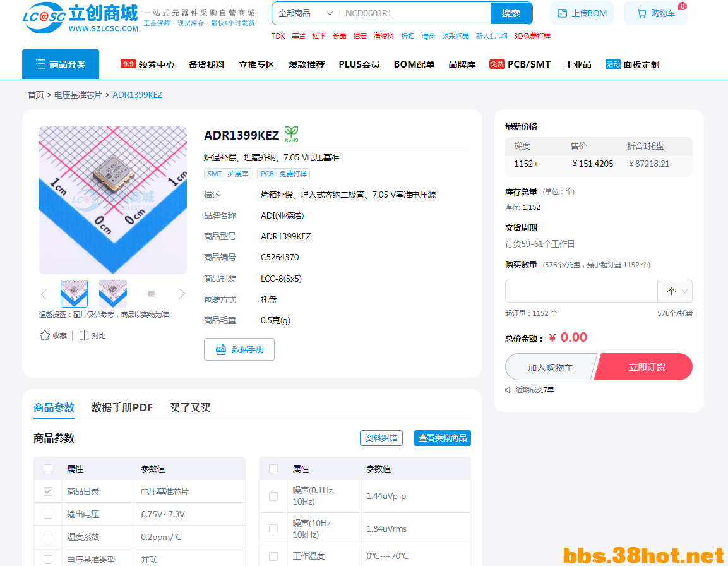Click the main ADR1399KEZ product image
Screen dimensions: 728x566
point(113,200)
